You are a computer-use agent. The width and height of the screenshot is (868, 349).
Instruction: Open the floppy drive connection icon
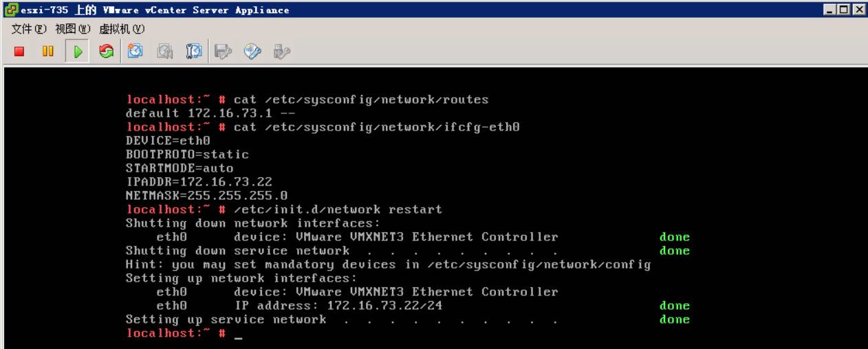[x=224, y=52]
